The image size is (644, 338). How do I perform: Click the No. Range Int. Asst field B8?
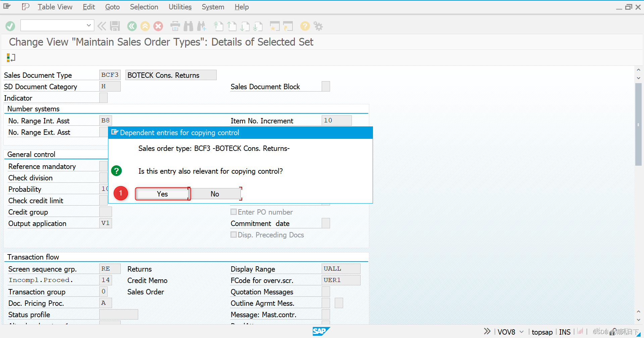click(106, 121)
